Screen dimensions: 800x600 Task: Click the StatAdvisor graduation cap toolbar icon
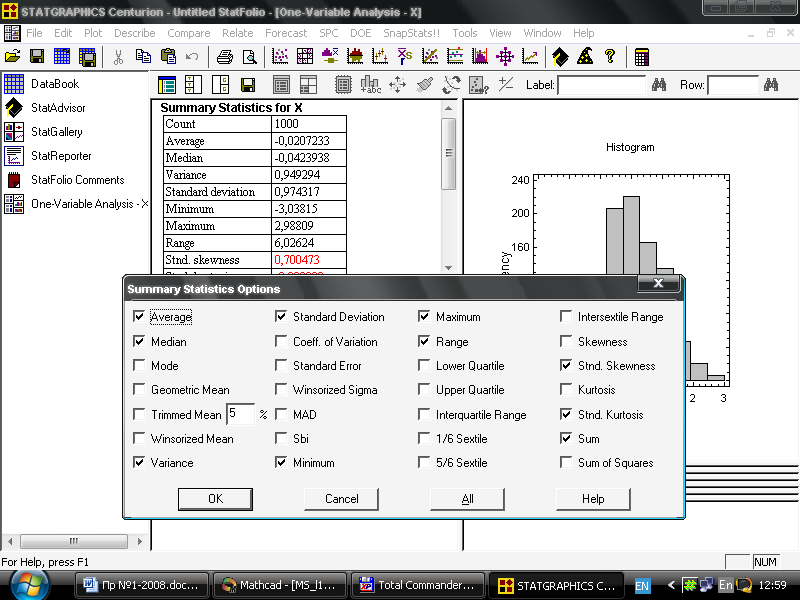coord(560,57)
